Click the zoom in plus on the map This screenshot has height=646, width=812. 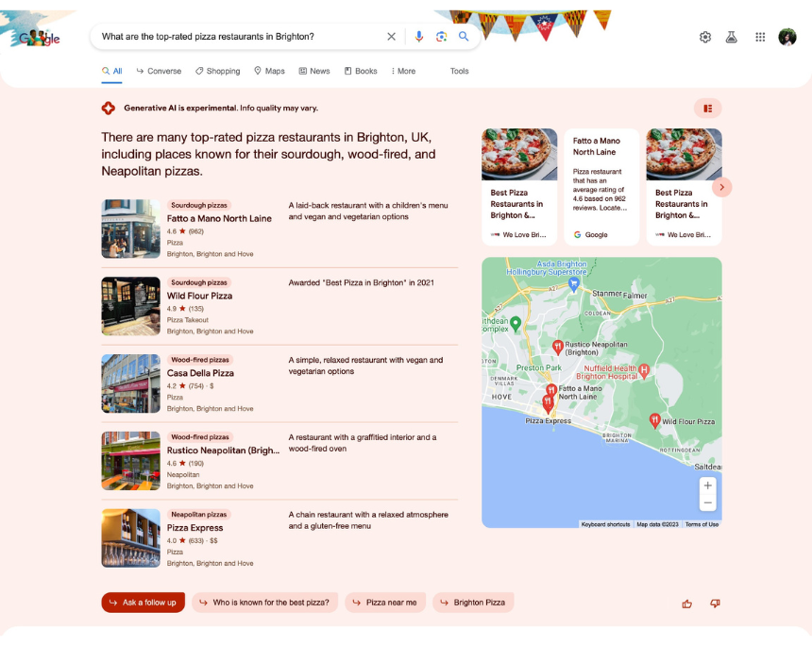[x=707, y=484]
